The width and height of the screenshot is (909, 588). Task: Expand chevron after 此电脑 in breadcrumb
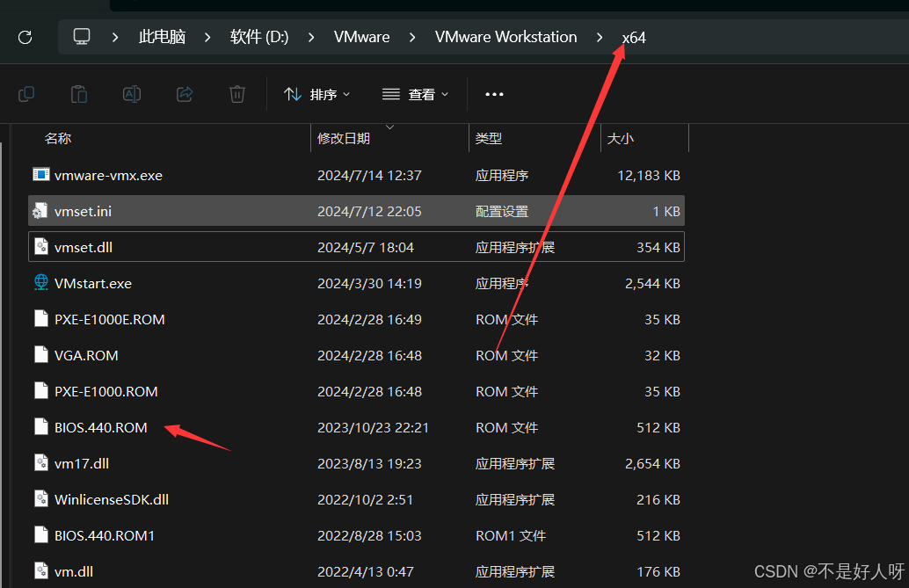pyautogui.click(x=207, y=37)
